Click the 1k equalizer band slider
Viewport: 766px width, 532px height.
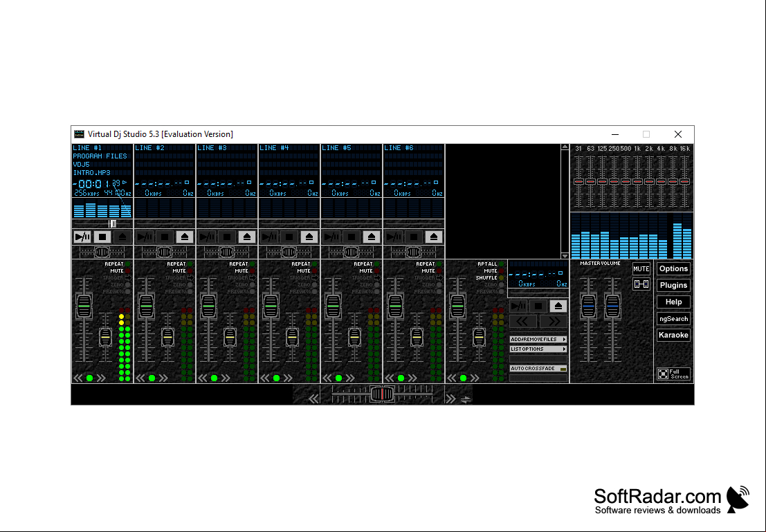637,182
